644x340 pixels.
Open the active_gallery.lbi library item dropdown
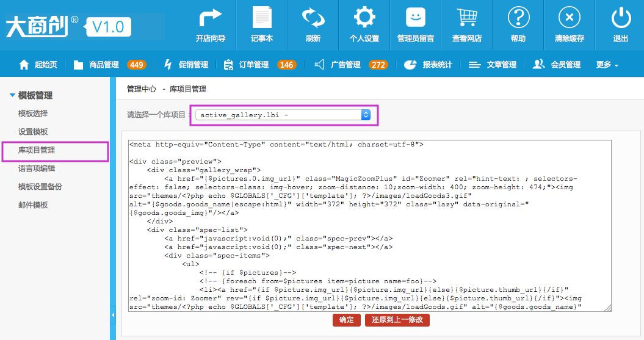click(x=283, y=115)
